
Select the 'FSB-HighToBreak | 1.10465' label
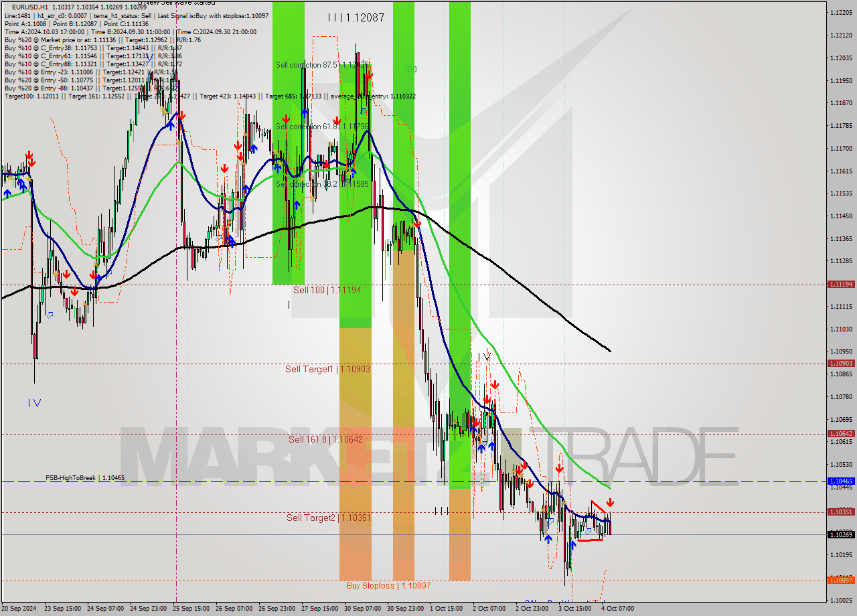[85, 478]
